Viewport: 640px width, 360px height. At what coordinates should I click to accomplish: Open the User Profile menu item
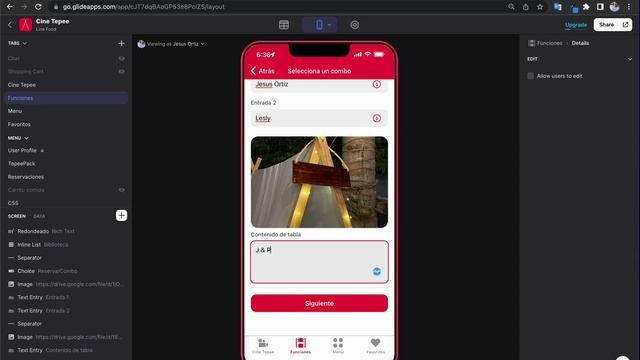[67, 150]
